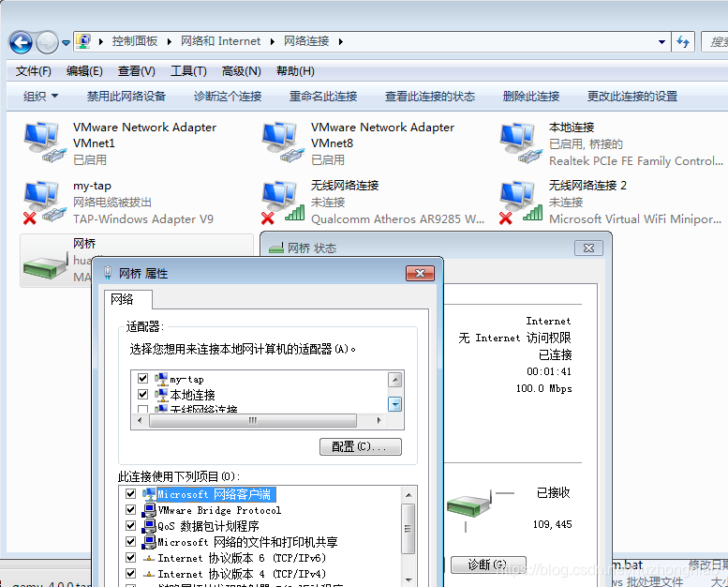Click 查看此连接的状态 toolbar command
Screen dimensions: 728x587
coord(430,97)
